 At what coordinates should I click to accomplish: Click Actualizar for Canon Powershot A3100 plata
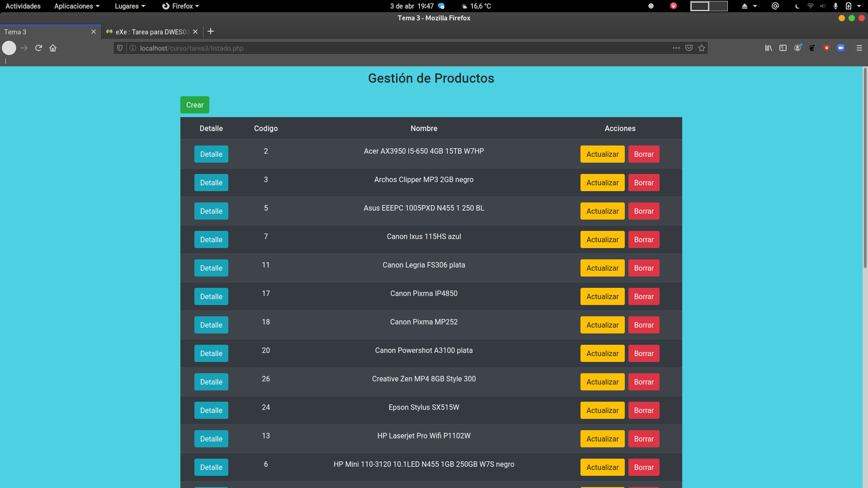point(602,353)
